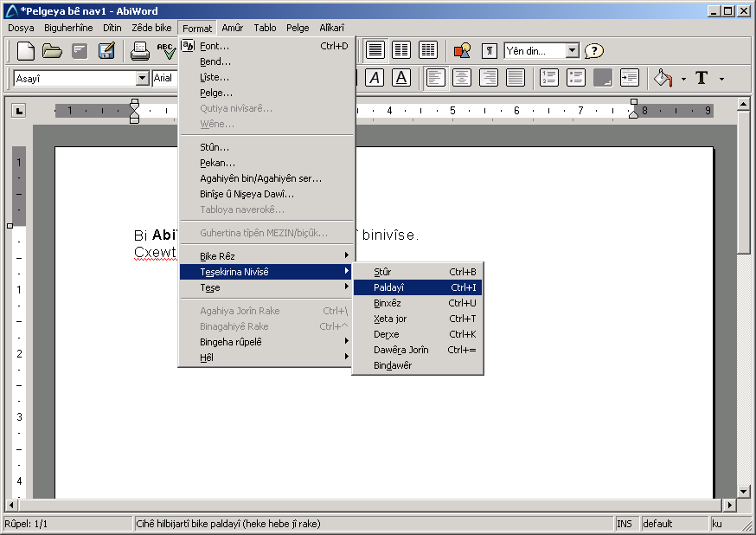This screenshot has height=535, width=756.
Task: Choose Pekan... menu entry
Action: pyautogui.click(x=266, y=163)
